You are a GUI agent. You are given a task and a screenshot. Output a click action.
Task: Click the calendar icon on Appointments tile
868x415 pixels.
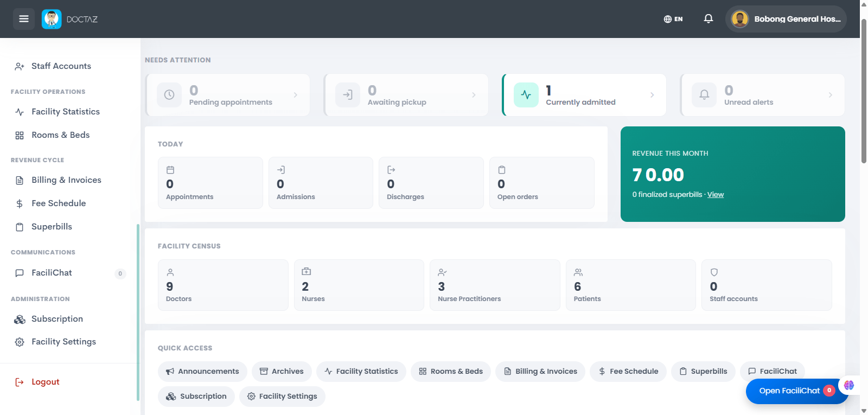170,170
